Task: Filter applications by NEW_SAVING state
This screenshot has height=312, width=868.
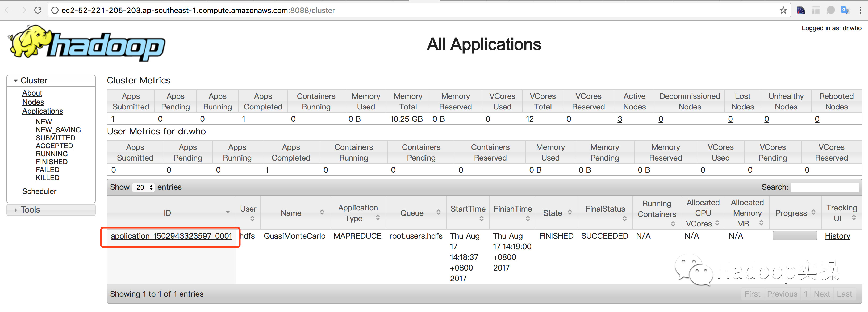Action: point(58,130)
